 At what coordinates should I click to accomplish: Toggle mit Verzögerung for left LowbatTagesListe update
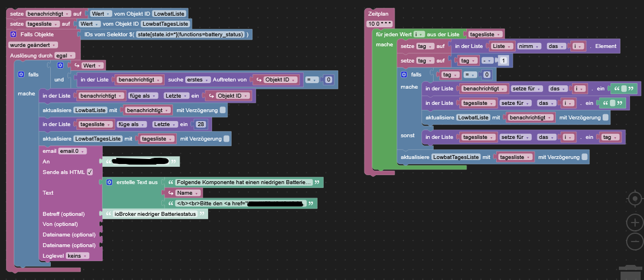pos(227,139)
